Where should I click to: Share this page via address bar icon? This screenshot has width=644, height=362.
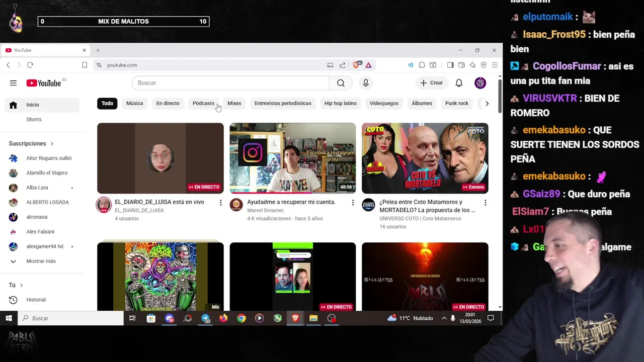[343, 65]
